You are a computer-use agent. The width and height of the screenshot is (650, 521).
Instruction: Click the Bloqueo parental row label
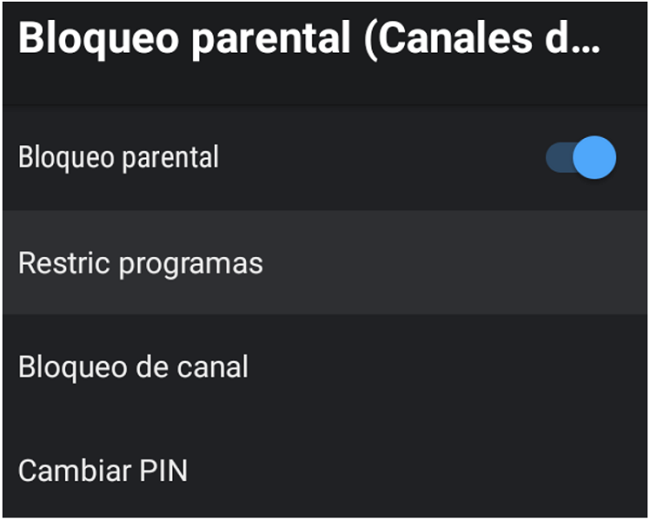118,158
